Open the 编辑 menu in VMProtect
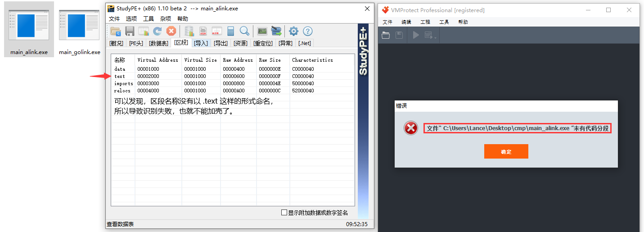This screenshot has height=232, width=644. tap(406, 22)
